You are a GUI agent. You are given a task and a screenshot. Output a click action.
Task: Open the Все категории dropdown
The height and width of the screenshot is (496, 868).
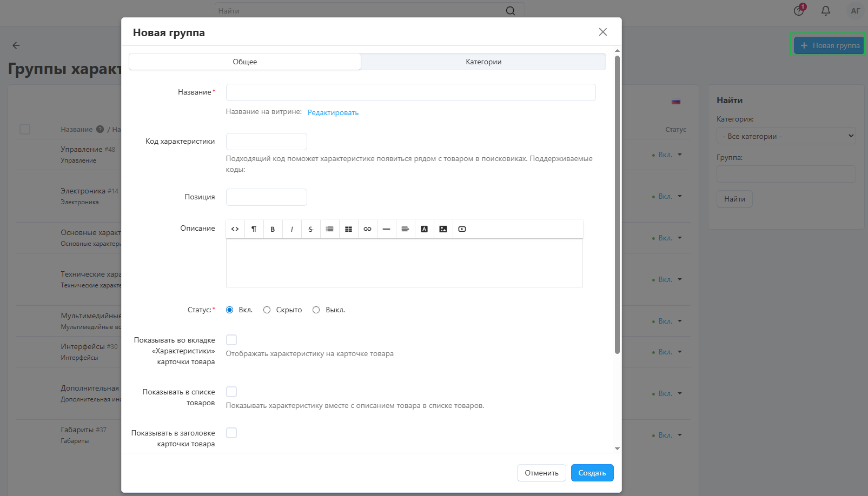786,136
